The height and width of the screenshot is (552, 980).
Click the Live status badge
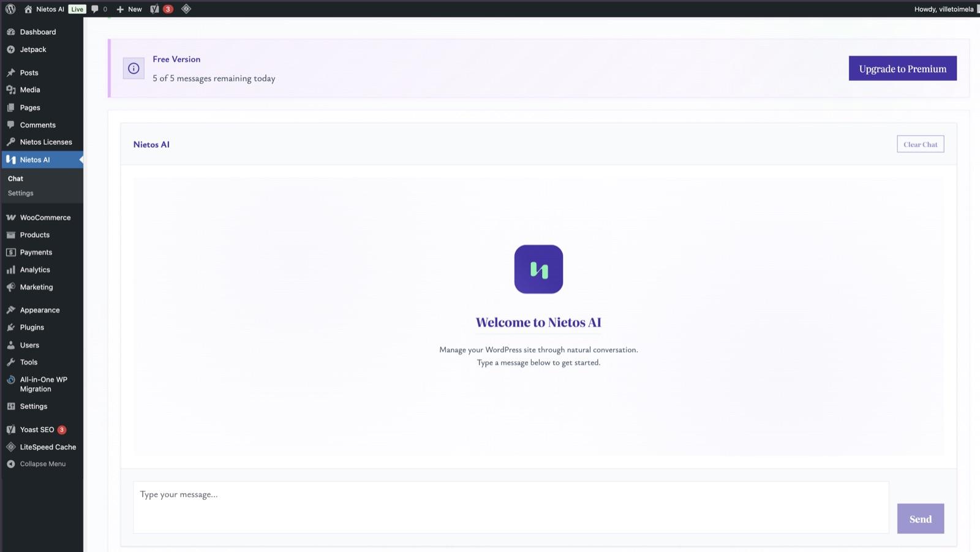pyautogui.click(x=77, y=9)
